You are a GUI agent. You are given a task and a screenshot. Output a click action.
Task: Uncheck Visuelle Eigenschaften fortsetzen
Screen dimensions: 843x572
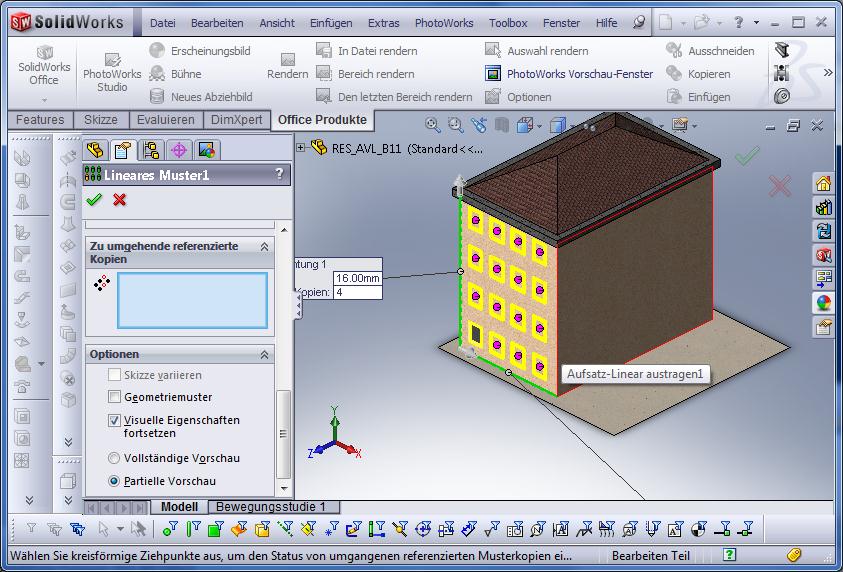115,421
